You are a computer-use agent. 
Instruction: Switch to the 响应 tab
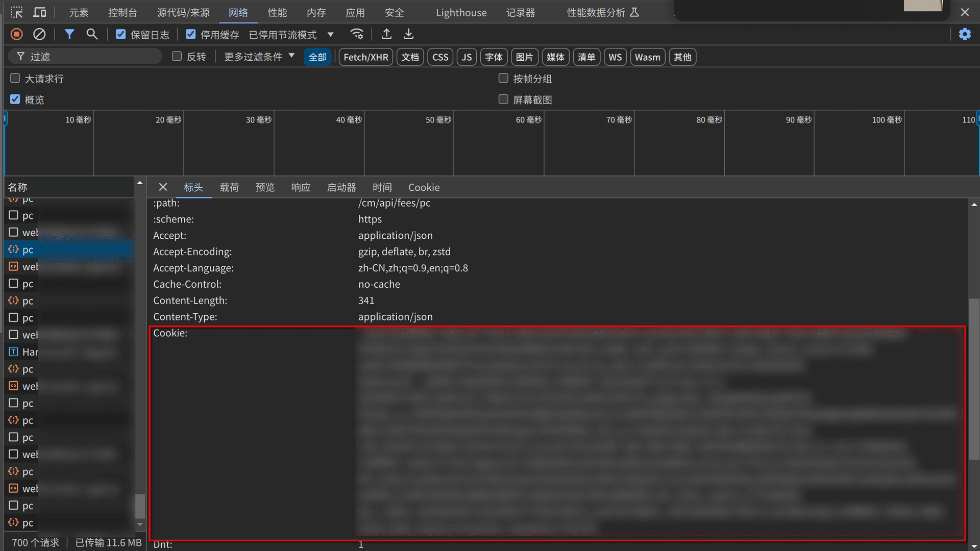point(301,187)
